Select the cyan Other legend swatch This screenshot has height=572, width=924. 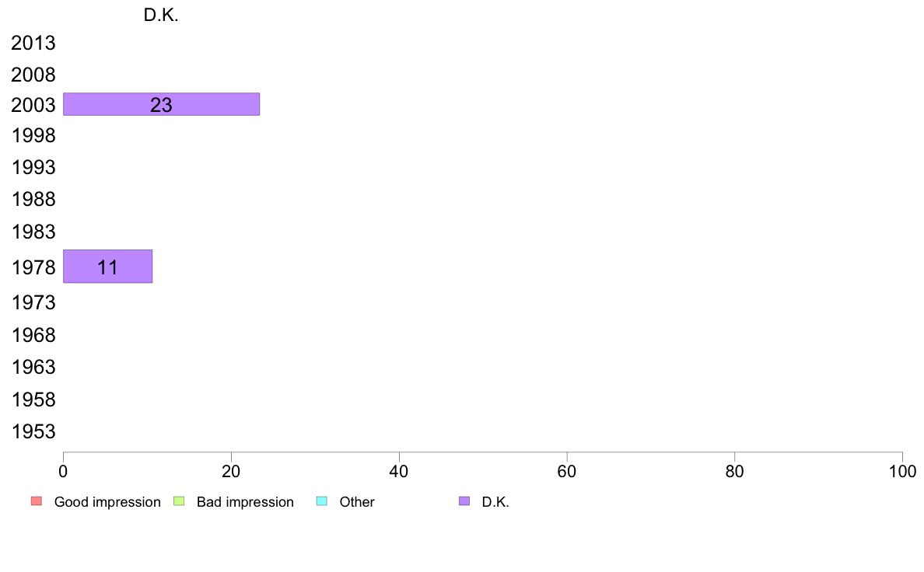coord(322,501)
